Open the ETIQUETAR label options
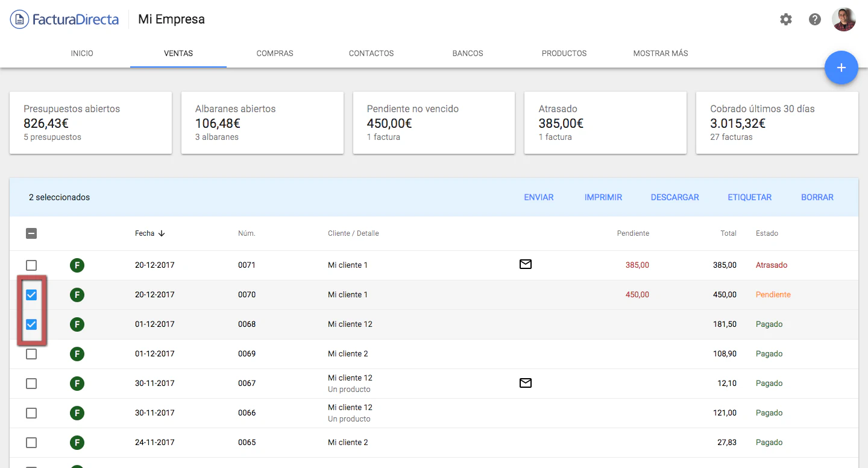The height and width of the screenshot is (468, 868). [x=749, y=197]
